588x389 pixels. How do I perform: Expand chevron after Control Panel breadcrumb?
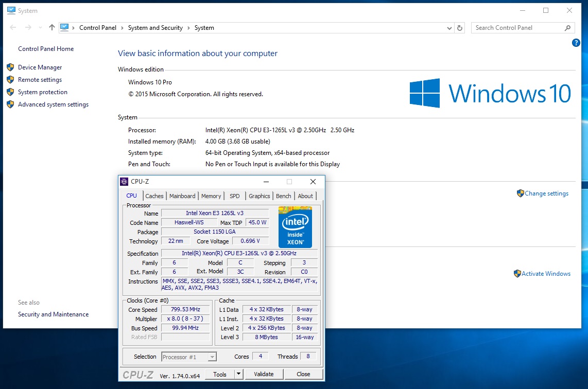click(122, 28)
